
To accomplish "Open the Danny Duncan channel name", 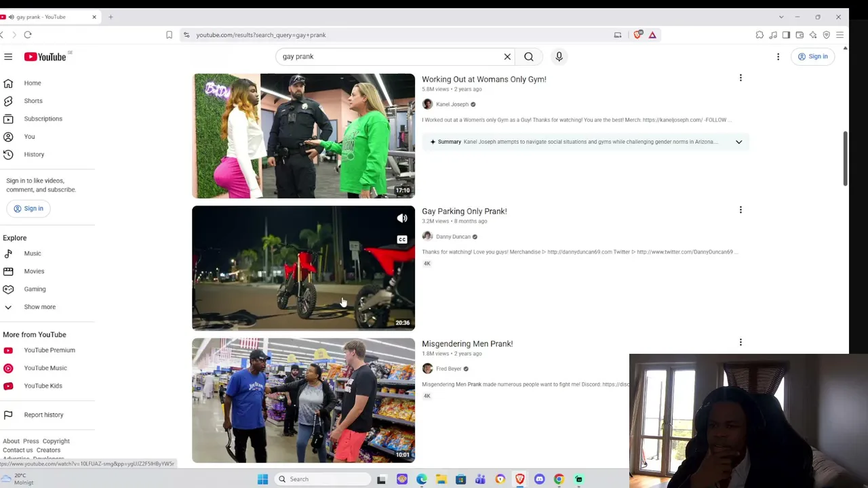I will pyautogui.click(x=453, y=237).
